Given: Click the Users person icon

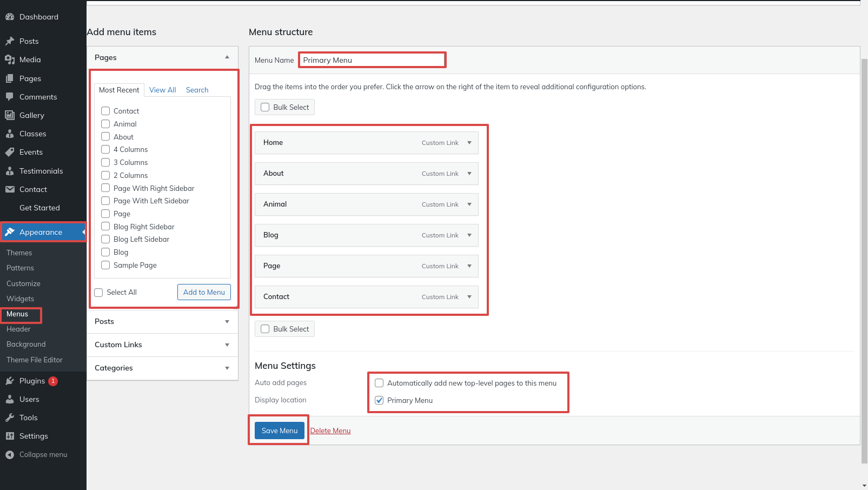Looking at the screenshot, I should click(x=10, y=399).
